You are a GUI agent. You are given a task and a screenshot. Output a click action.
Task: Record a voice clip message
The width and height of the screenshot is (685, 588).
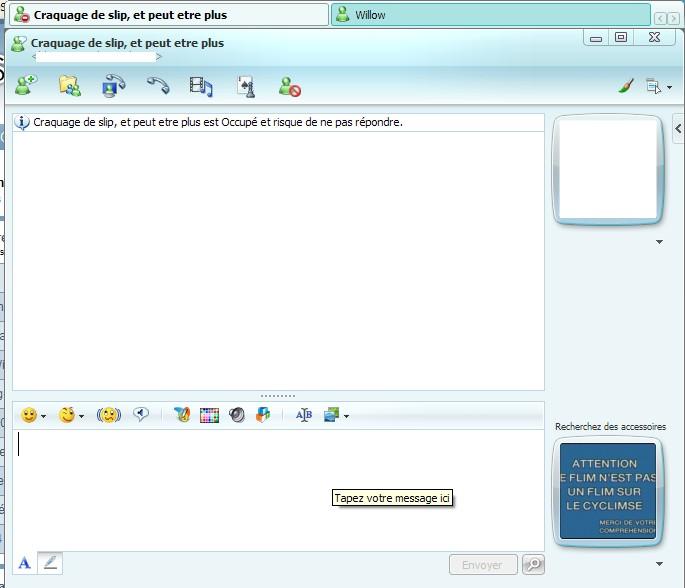point(141,414)
